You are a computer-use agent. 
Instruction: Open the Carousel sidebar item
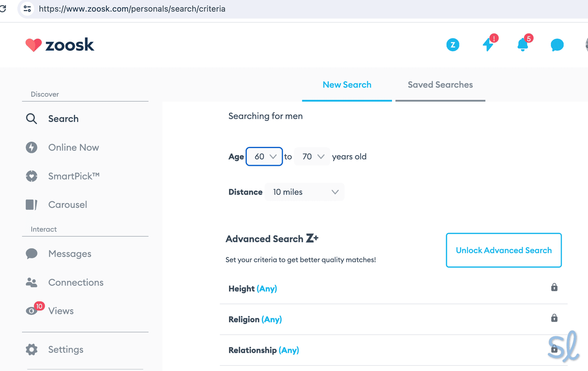pos(67,205)
